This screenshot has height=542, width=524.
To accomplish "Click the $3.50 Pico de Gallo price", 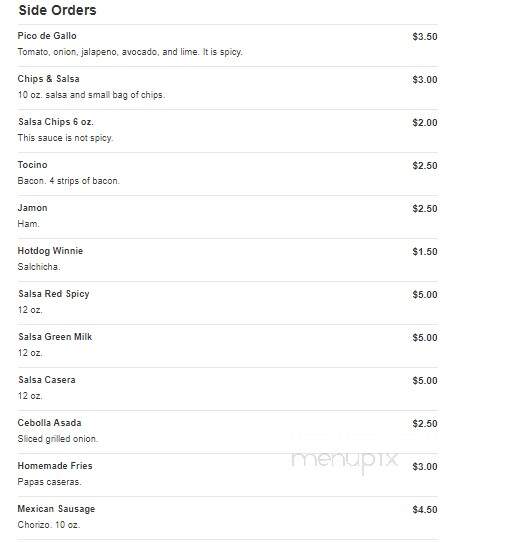I will (425, 37).
